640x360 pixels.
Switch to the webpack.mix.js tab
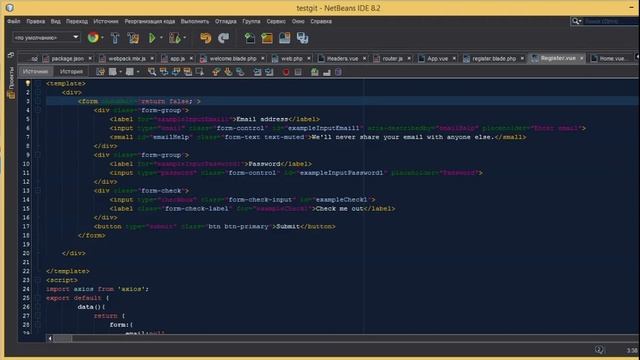pos(127,59)
